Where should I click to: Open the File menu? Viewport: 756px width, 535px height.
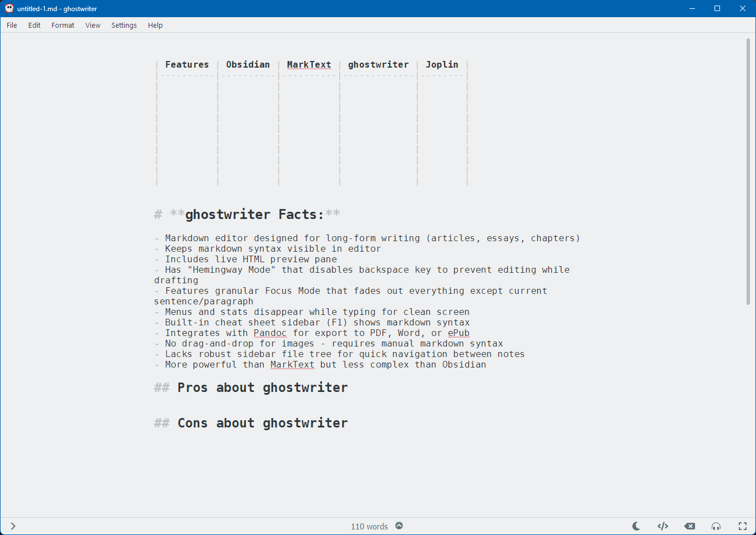click(12, 25)
